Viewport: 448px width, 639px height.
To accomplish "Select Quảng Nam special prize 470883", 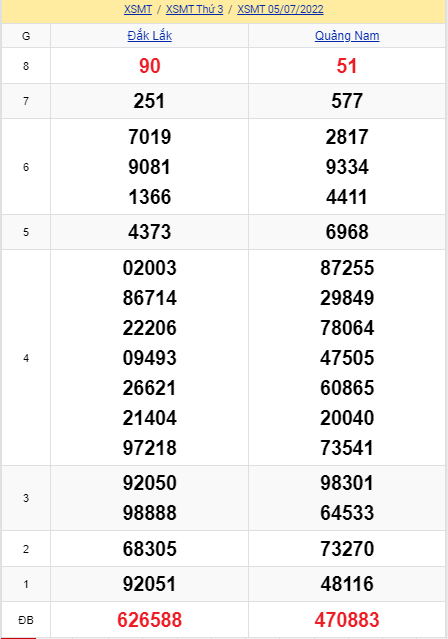I will tap(347, 620).
